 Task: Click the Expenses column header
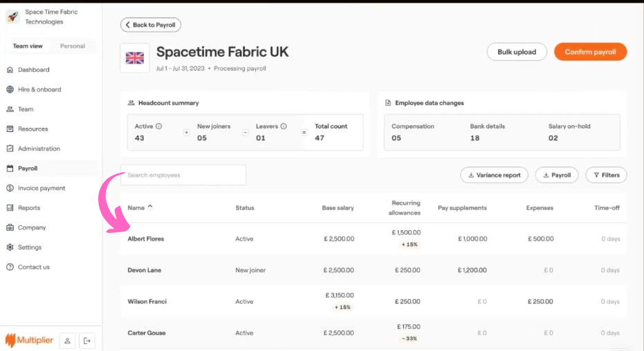[540, 208]
